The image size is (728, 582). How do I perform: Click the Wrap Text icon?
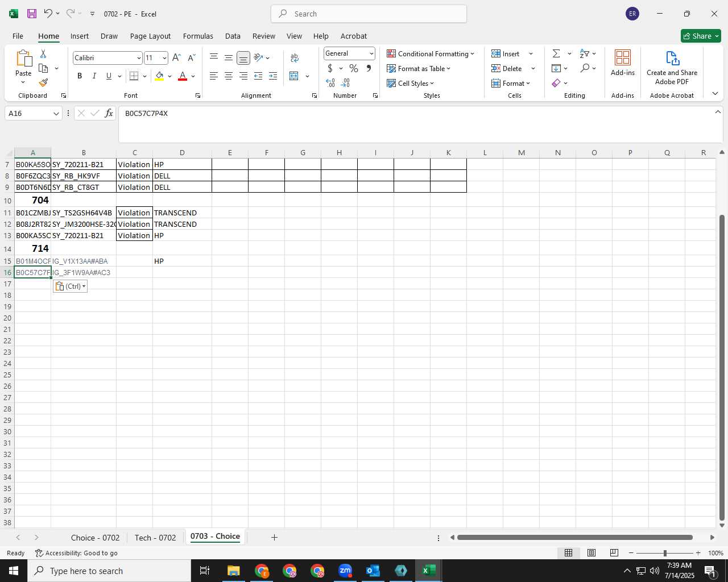tap(295, 57)
